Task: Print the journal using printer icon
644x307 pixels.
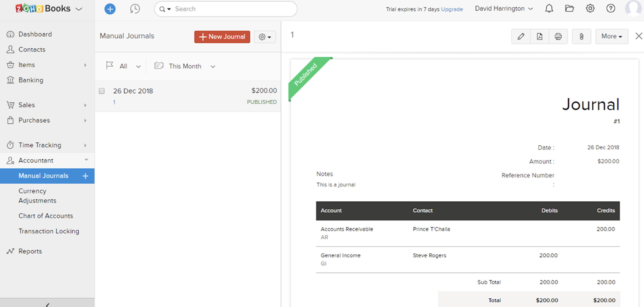Action: click(x=558, y=36)
